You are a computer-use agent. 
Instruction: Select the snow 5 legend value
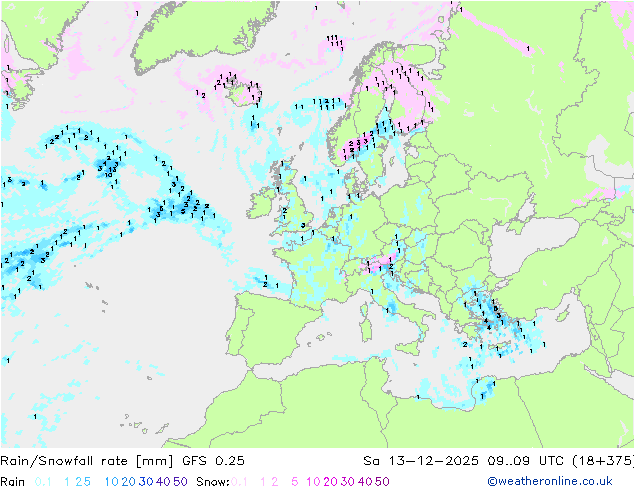[x=295, y=482]
